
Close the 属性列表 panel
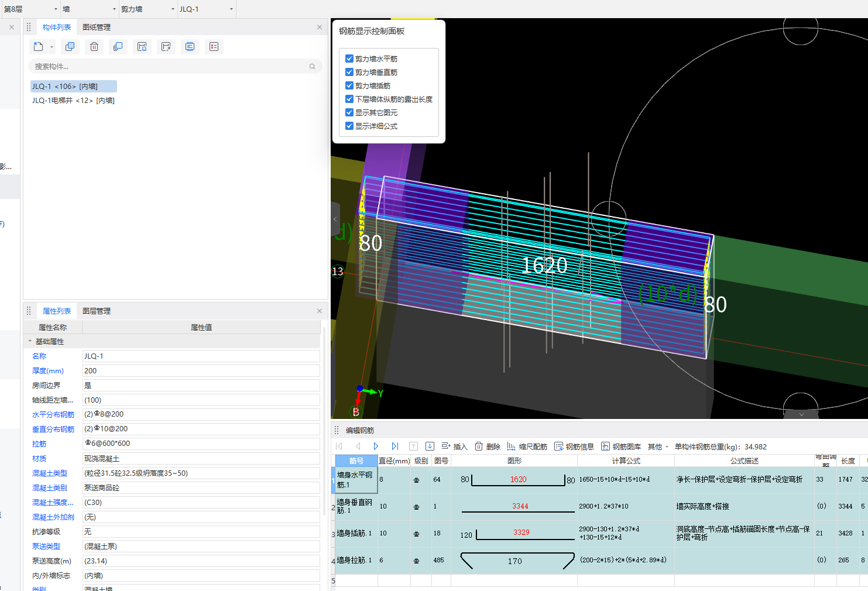[x=320, y=311]
